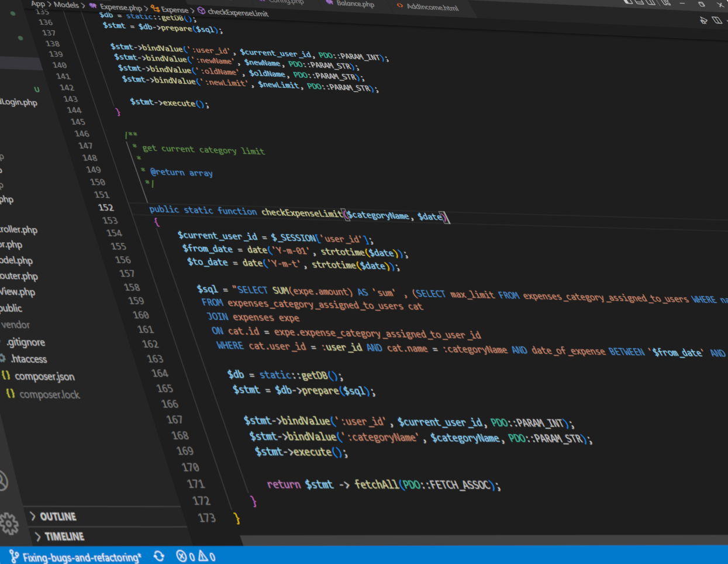Click the Git branch icon in status bar
This screenshot has width=728, height=564.
coord(14,556)
